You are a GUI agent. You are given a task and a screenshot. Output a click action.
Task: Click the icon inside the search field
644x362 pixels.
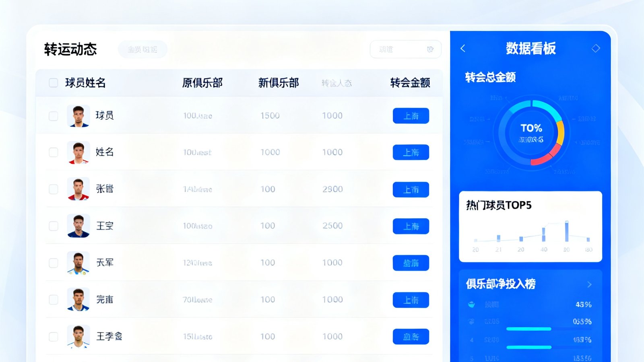[430, 49]
